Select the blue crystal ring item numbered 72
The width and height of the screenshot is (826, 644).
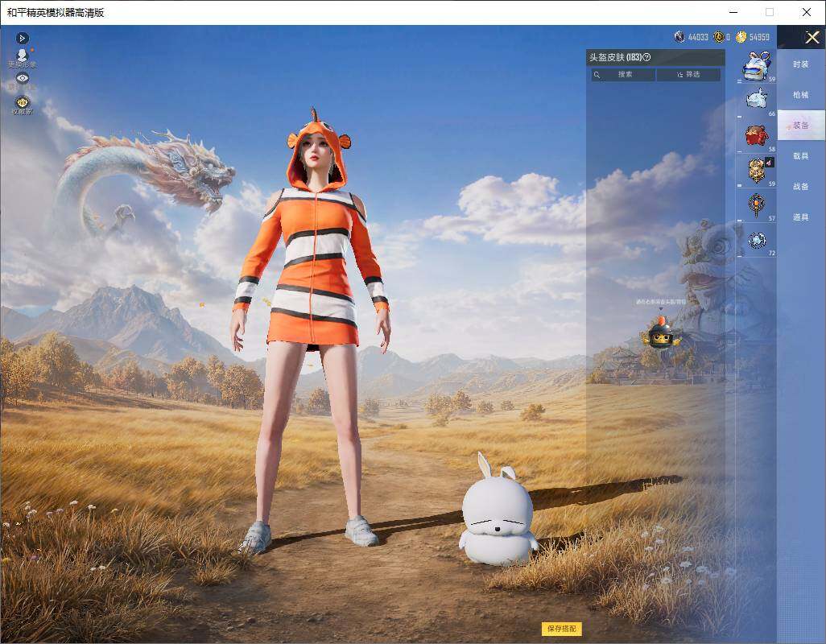[x=757, y=240]
